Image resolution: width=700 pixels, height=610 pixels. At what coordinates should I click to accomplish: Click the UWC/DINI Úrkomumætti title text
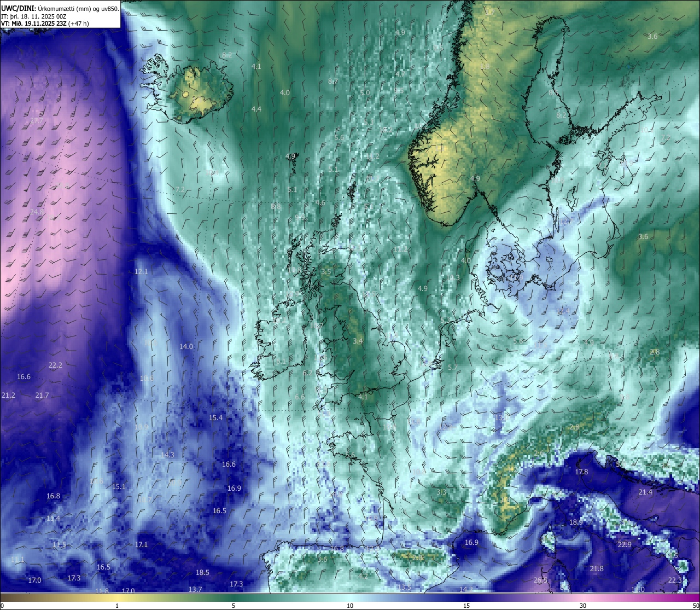coord(60,9)
